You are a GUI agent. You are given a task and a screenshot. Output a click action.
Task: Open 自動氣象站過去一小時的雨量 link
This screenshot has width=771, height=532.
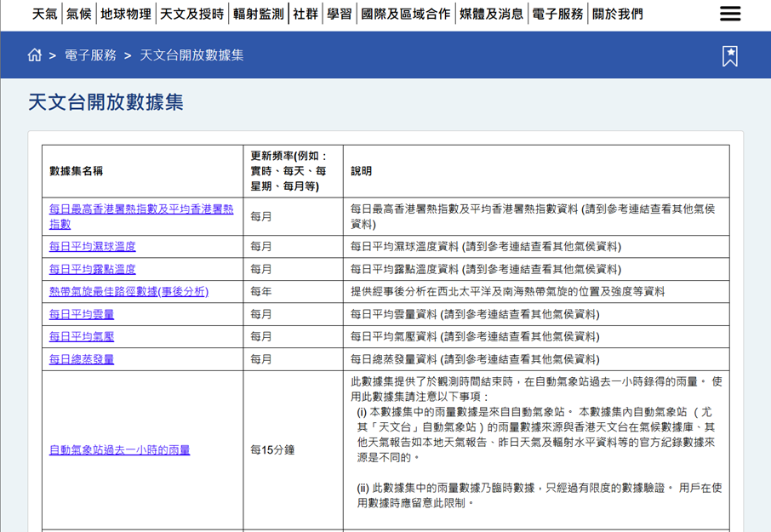pyautogui.click(x=119, y=449)
